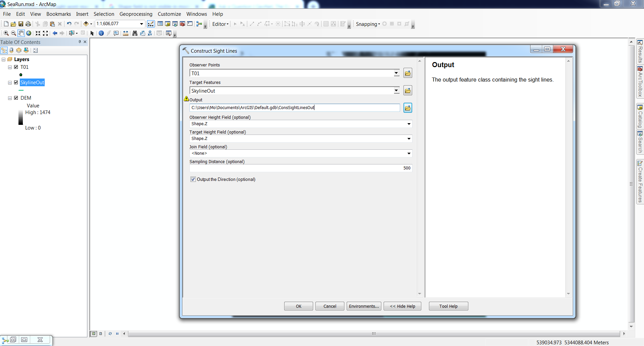Open the Python window icon
Viewport: 644px width, 346px height.
(190, 24)
